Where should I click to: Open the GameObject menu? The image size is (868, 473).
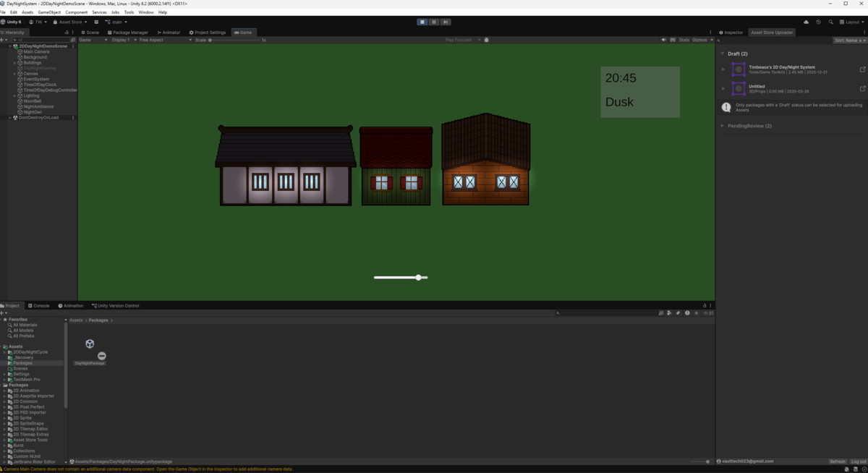click(49, 12)
